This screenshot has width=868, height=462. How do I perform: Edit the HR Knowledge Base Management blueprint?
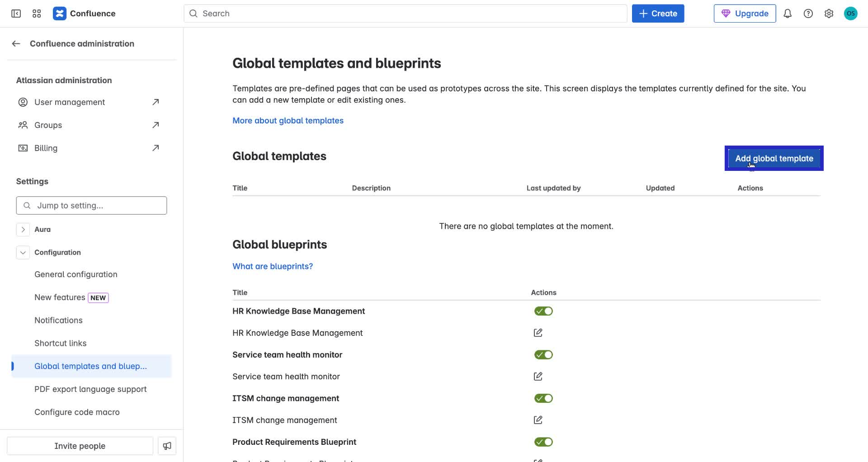click(x=538, y=333)
